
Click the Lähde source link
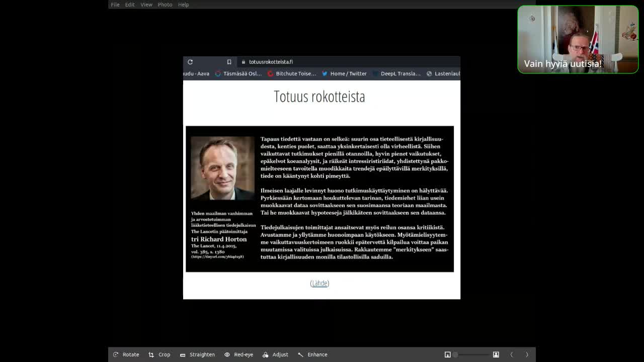point(319,283)
